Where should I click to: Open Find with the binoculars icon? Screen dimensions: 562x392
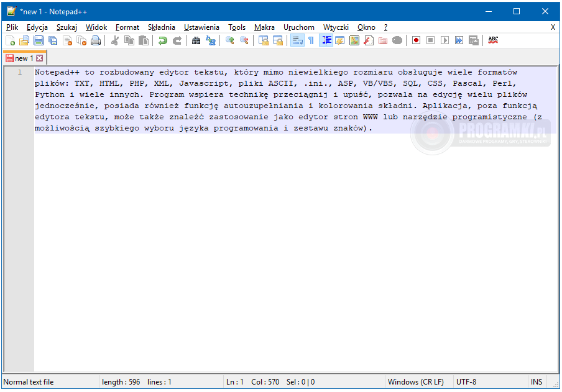[x=196, y=40]
